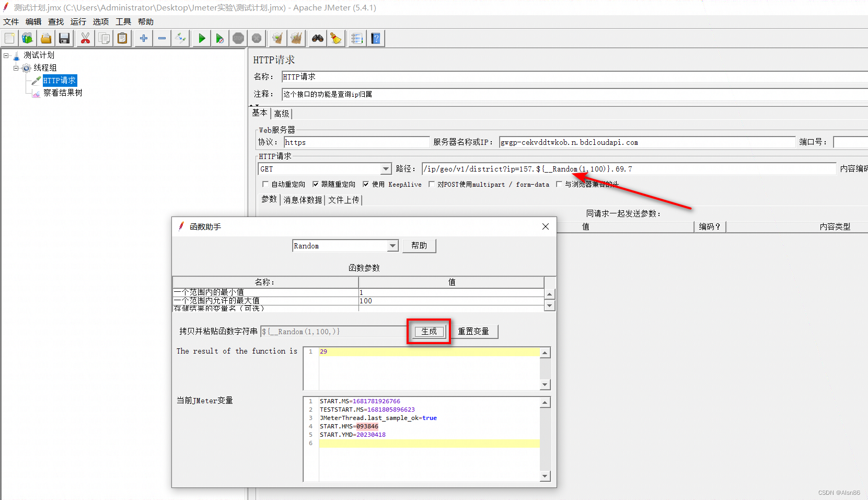
Task: Collapse the 线程组 tree expander
Action: 16,67
